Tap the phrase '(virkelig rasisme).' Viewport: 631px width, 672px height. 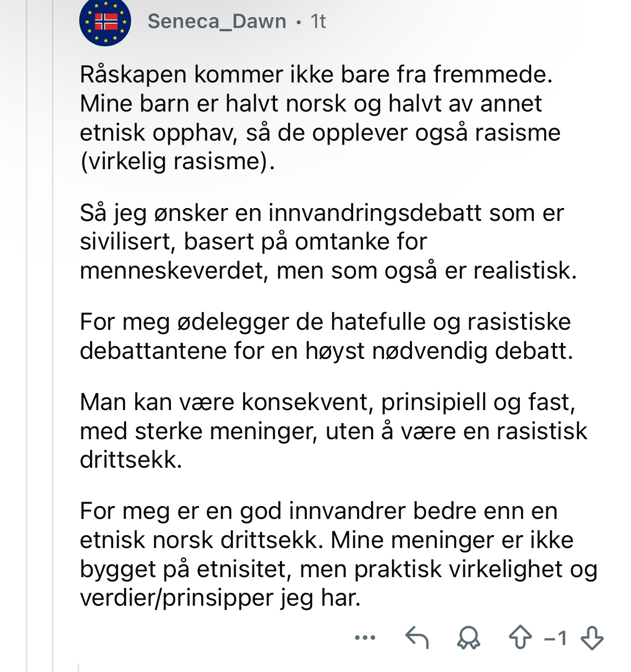[177, 161]
